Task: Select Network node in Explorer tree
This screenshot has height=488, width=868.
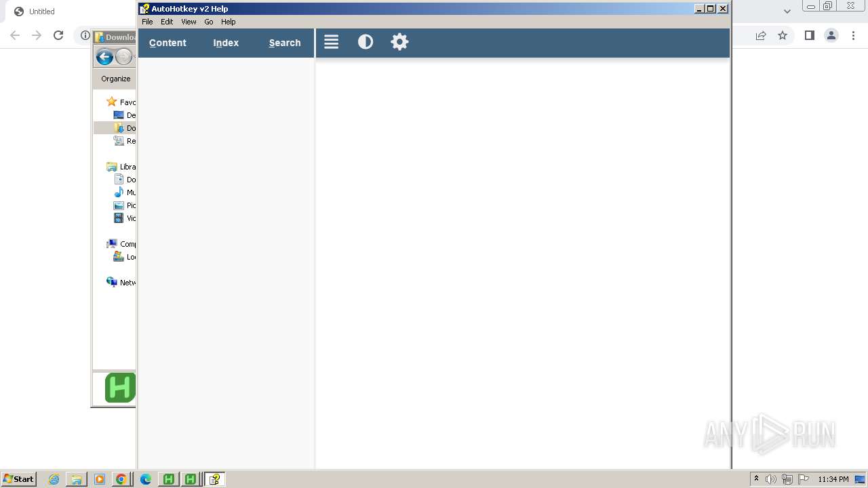Action: (112, 283)
